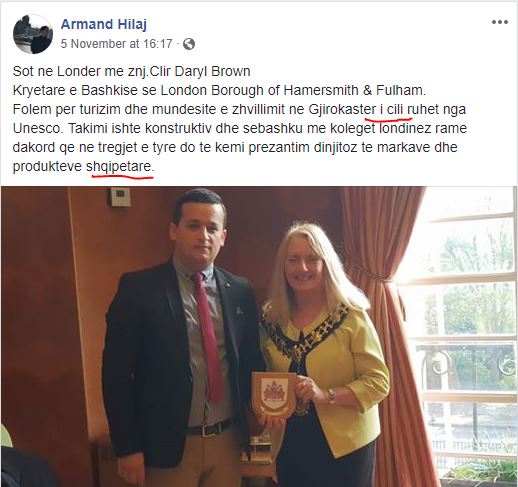
Task: Open the three-dot post options menu
Action: tap(500, 22)
